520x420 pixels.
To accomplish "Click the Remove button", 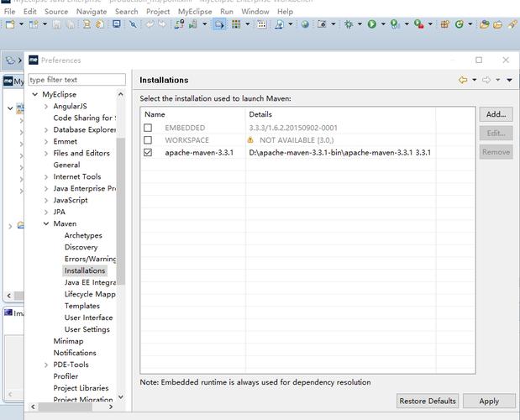I will coord(496,152).
